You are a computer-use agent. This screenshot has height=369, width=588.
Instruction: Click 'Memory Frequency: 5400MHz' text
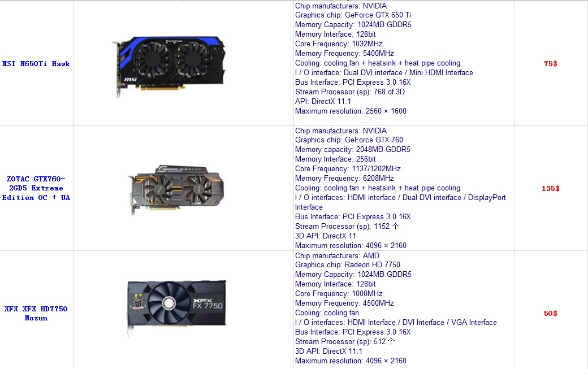click(x=344, y=53)
